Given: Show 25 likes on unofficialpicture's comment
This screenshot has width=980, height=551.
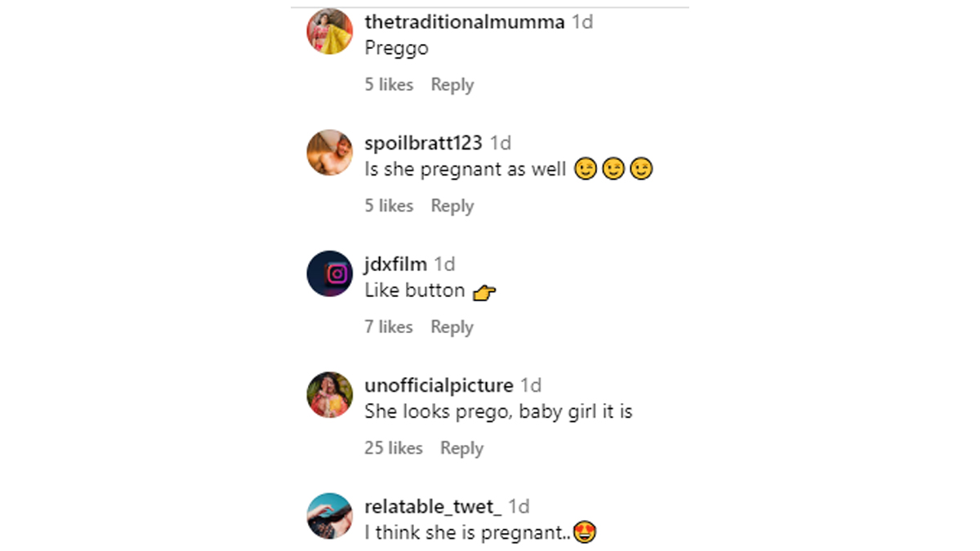Looking at the screenshot, I should pyautogui.click(x=393, y=448).
